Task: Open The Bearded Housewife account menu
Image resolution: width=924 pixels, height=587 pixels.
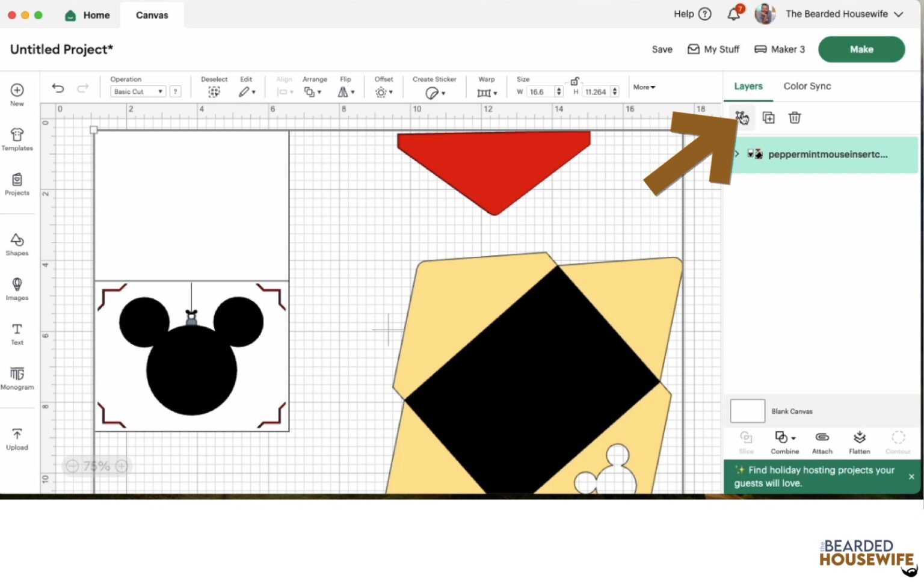Action: [x=845, y=14]
